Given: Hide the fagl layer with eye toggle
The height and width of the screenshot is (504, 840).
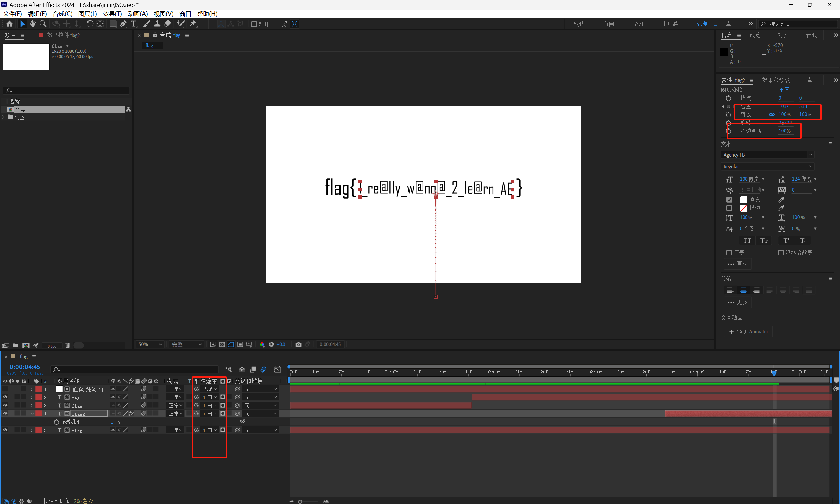Looking at the screenshot, I should point(5,397).
